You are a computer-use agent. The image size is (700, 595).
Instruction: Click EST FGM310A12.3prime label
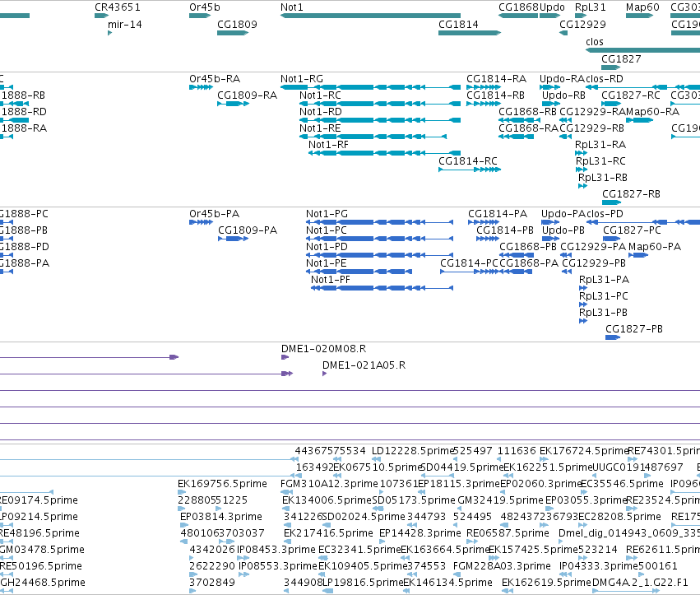(329, 483)
